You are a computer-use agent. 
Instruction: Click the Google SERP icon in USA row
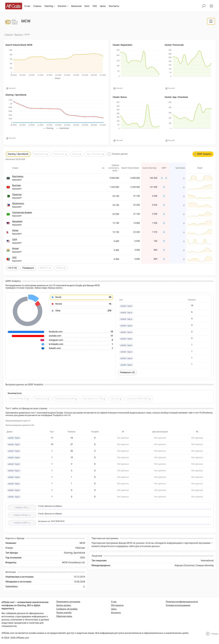(164, 241)
